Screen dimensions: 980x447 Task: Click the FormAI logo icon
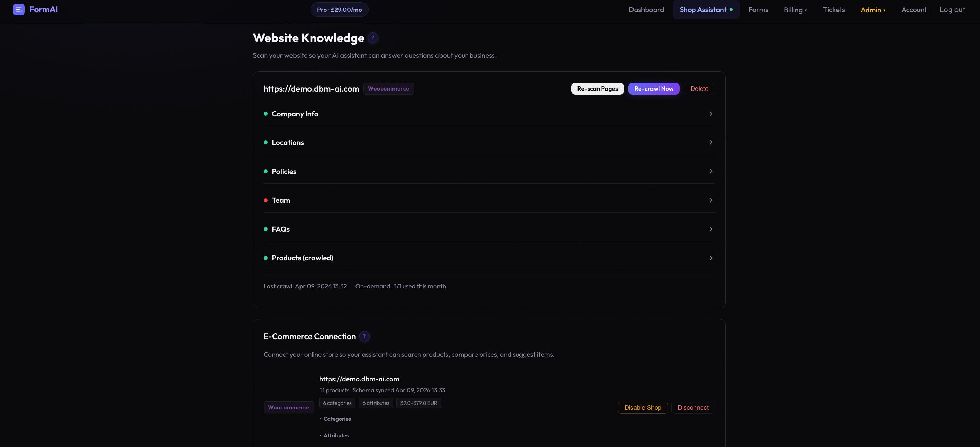click(x=18, y=10)
